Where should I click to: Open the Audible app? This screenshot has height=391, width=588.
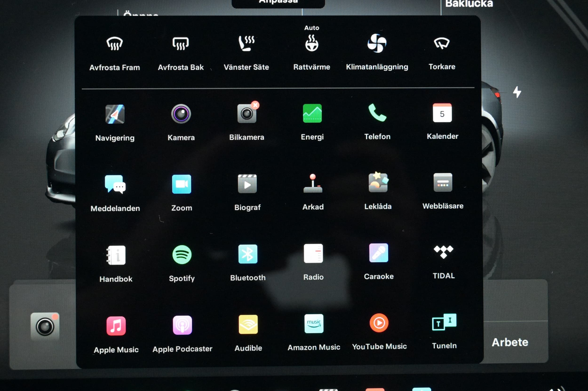(248, 324)
